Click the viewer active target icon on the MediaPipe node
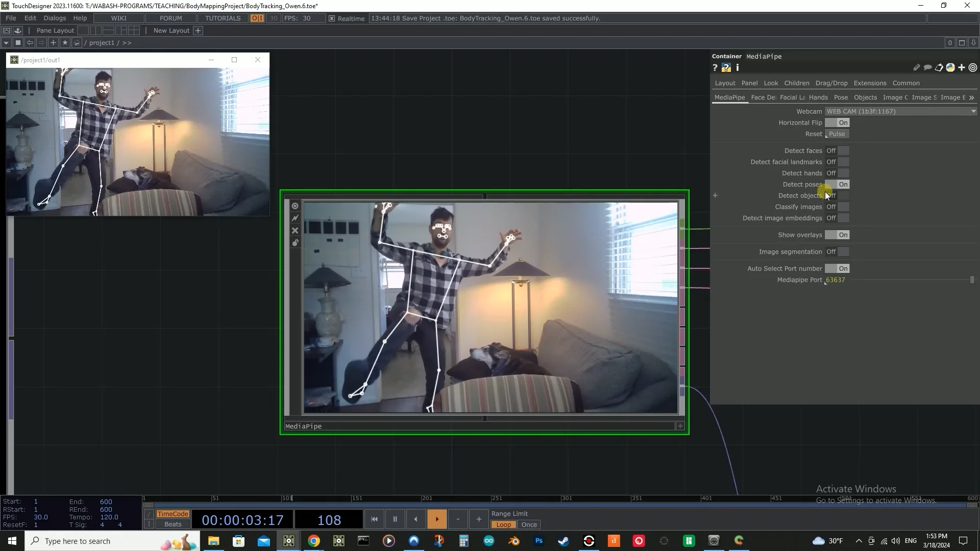 [295, 206]
